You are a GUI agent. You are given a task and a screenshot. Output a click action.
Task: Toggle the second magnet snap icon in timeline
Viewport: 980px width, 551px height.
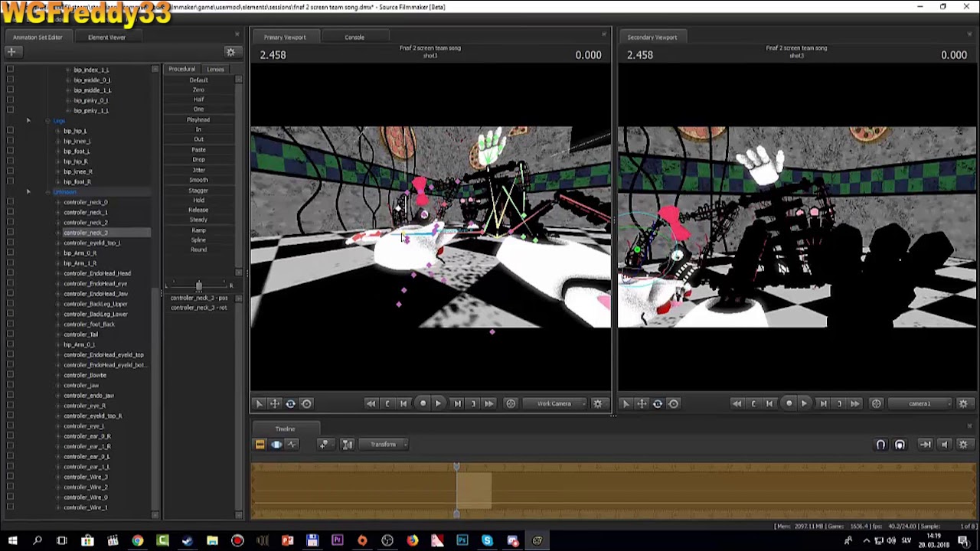(x=900, y=445)
